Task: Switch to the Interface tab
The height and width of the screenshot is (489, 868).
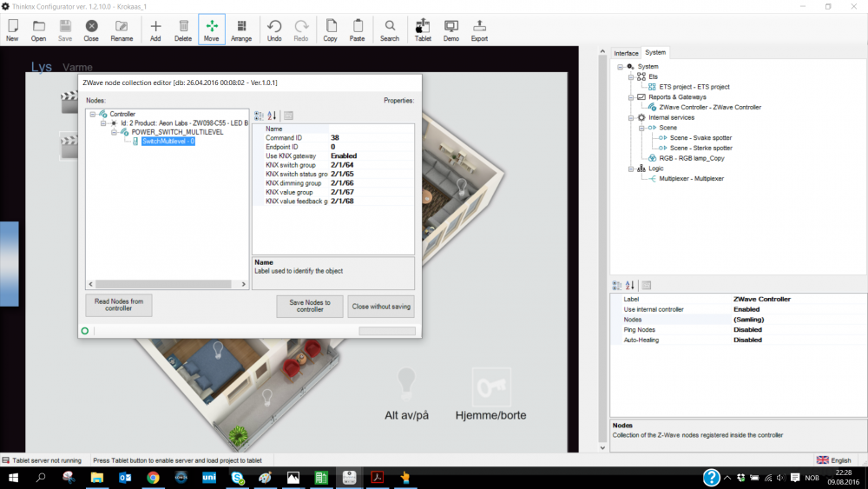Action: (x=626, y=53)
